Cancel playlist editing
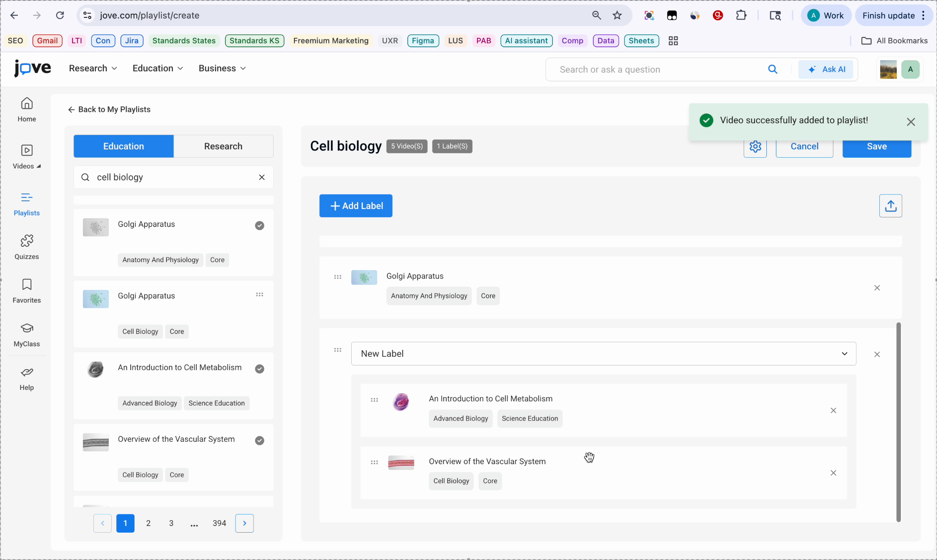Viewport: 937px width, 560px height. tap(805, 146)
